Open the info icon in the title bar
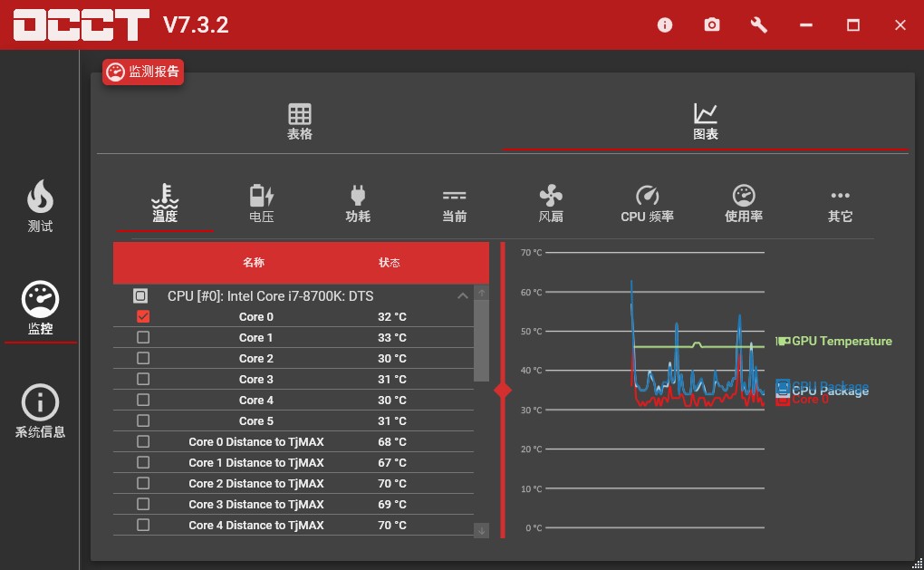The image size is (924, 570). (x=665, y=24)
